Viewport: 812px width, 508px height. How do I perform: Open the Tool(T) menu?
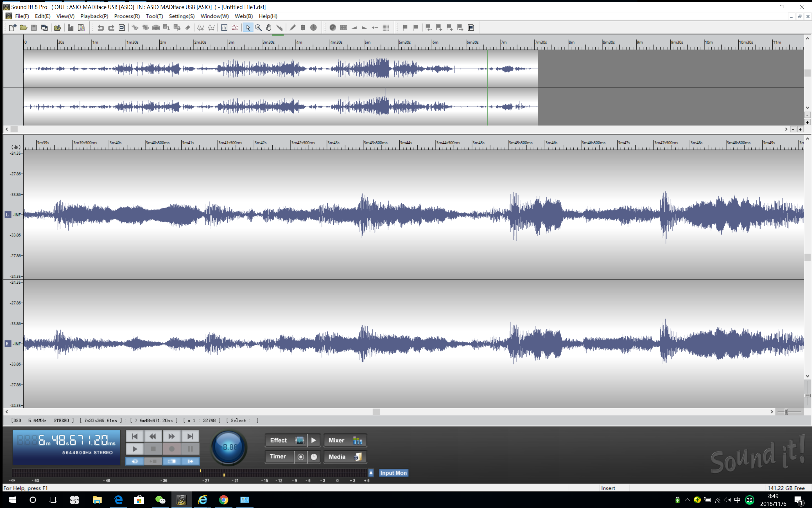pos(155,16)
